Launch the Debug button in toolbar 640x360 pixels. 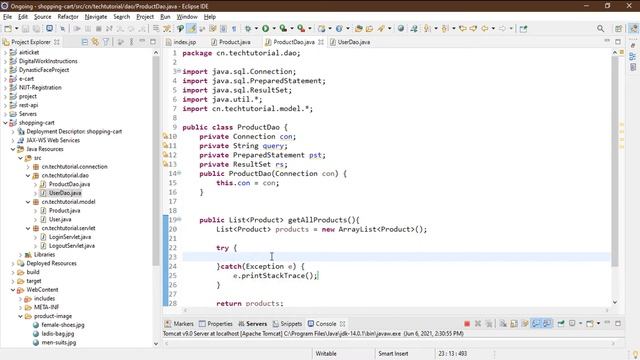tap(247, 29)
